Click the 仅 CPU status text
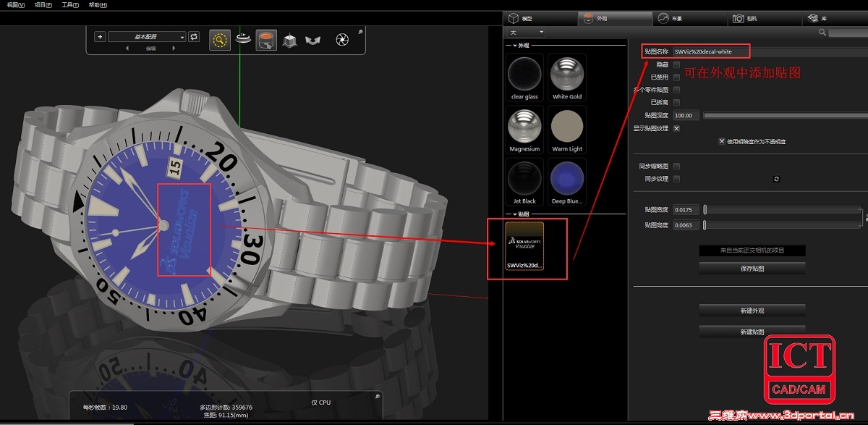This screenshot has height=425, width=868. [320, 403]
